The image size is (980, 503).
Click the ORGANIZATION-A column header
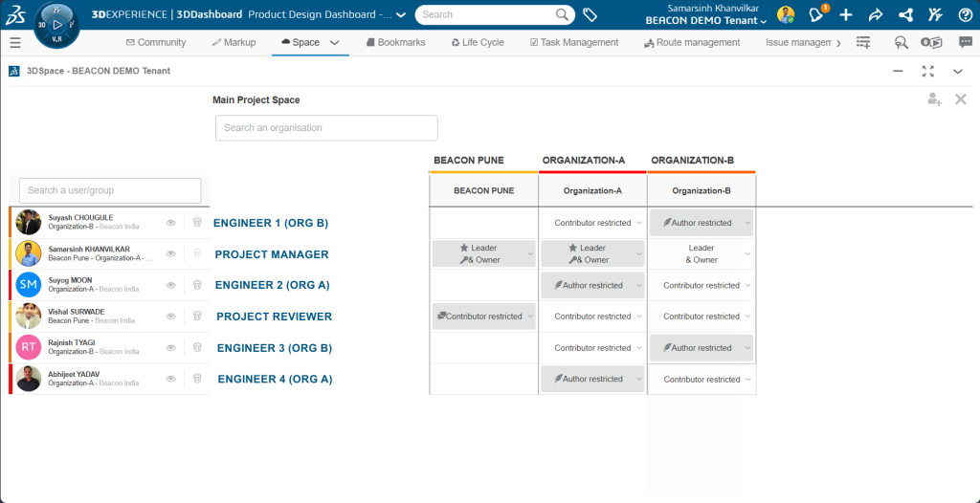click(x=583, y=161)
